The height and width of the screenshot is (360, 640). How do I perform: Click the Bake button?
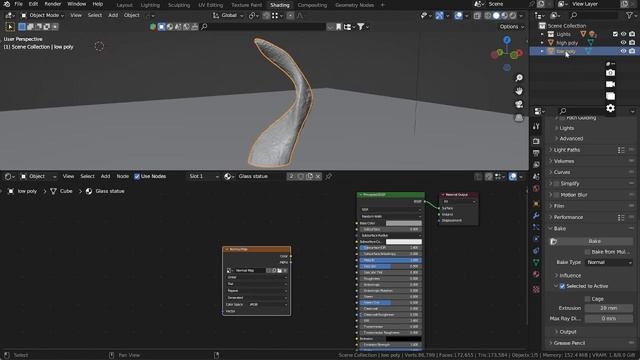click(594, 241)
